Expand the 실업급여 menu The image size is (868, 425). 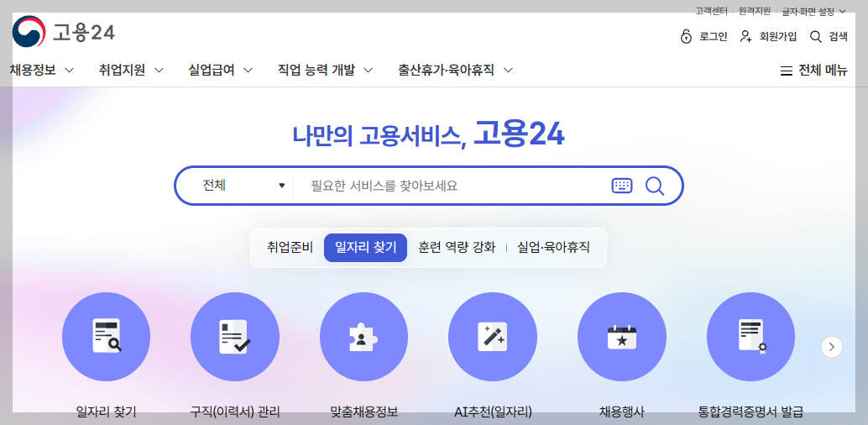click(221, 71)
